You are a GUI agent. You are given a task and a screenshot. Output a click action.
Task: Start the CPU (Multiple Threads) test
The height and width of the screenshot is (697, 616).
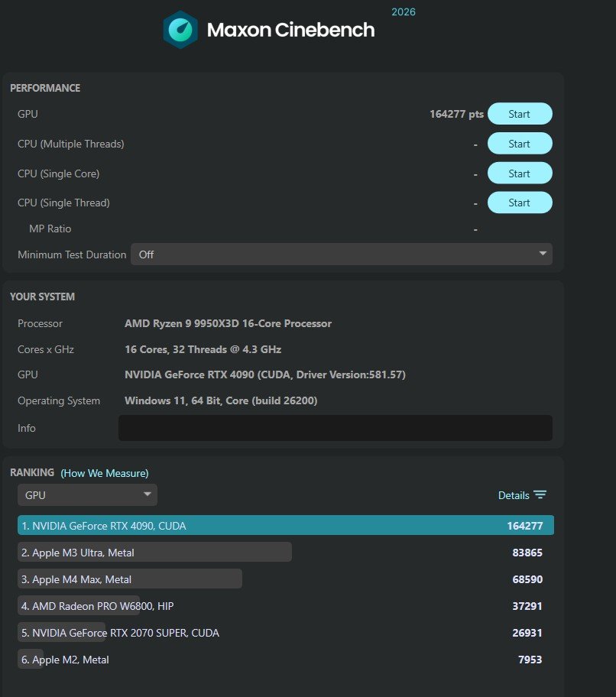click(520, 144)
